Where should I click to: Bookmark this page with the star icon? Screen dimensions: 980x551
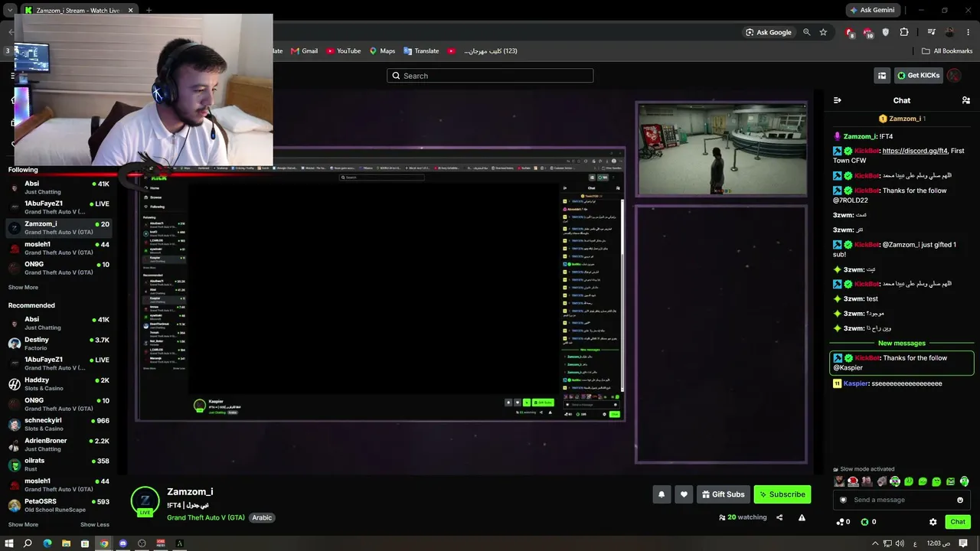tap(823, 32)
